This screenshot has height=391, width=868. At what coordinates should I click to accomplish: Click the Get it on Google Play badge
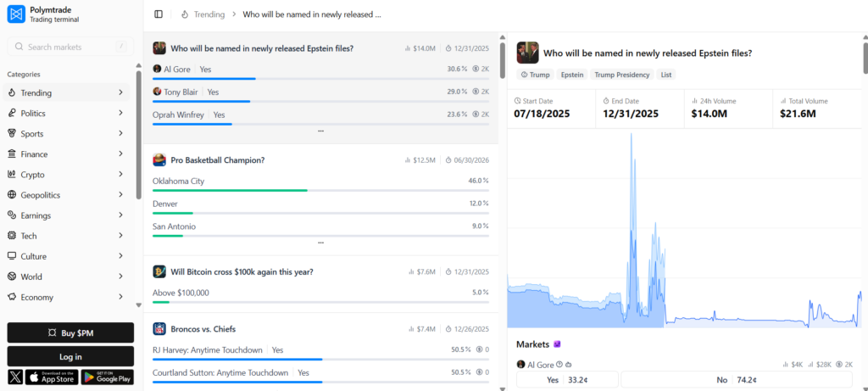(107, 377)
